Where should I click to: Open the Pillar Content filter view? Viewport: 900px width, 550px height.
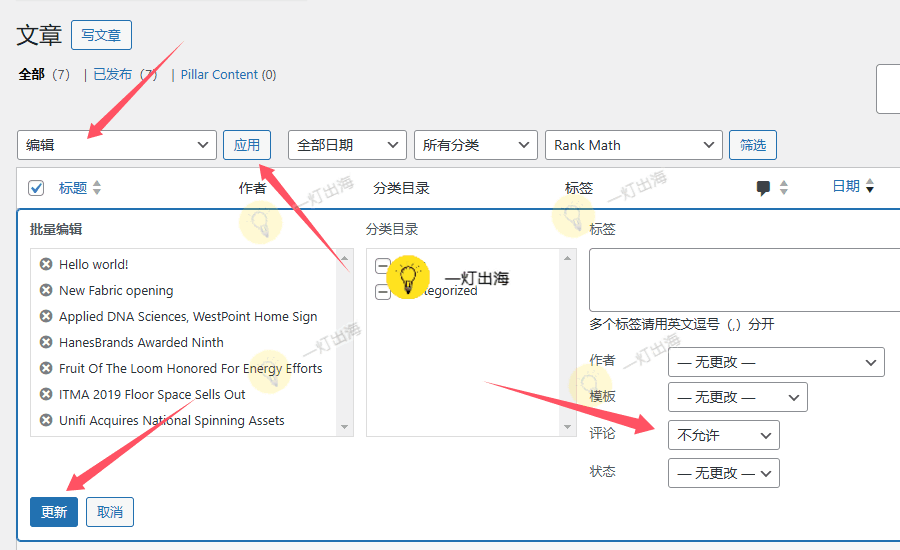coord(219,74)
